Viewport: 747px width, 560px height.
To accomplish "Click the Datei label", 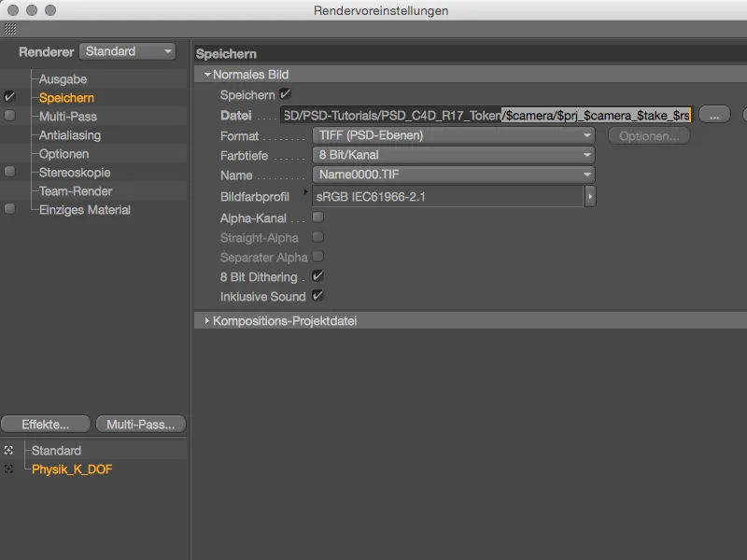I will tap(236, 115).
